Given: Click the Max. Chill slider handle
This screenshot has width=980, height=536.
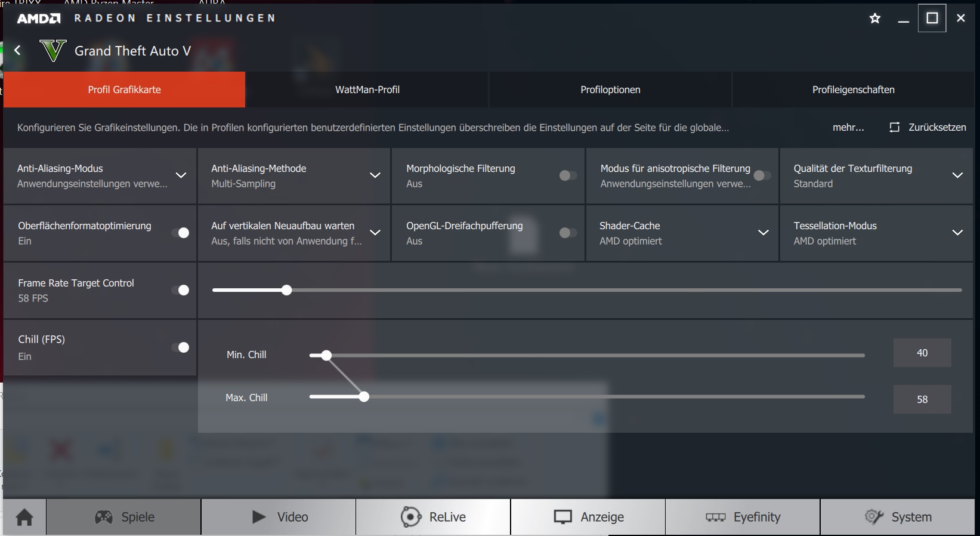Looking at the screenshot, I should [x=364, y=396].
